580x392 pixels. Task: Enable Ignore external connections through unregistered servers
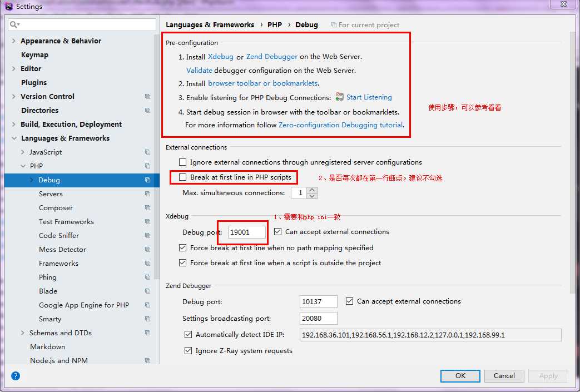click(183, 162)
